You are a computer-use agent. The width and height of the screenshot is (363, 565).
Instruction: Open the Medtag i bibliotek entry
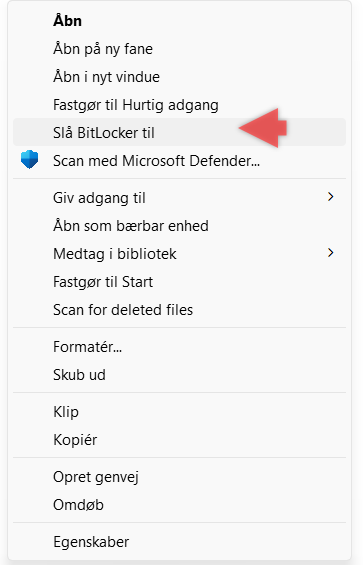pos(180,254)
